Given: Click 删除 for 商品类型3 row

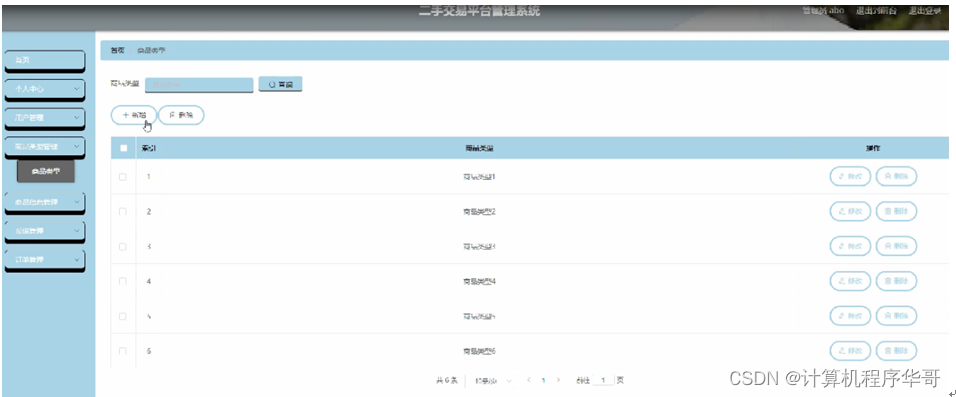Looking at the screenshot, I should pos(896,246).
